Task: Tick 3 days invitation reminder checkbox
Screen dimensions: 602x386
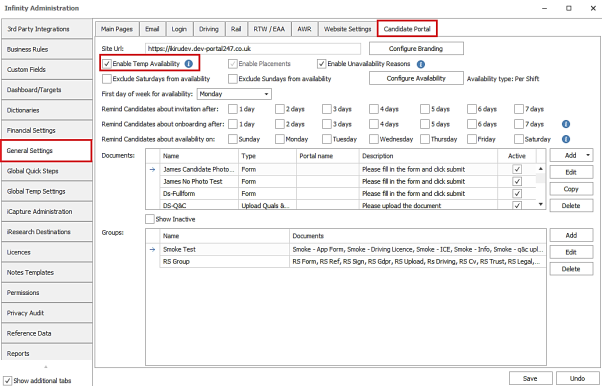Action: (327, 109)
